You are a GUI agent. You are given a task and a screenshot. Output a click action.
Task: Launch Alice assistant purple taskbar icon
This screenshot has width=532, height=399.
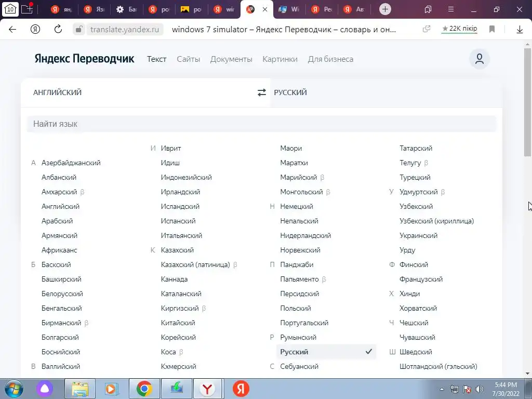45,389
